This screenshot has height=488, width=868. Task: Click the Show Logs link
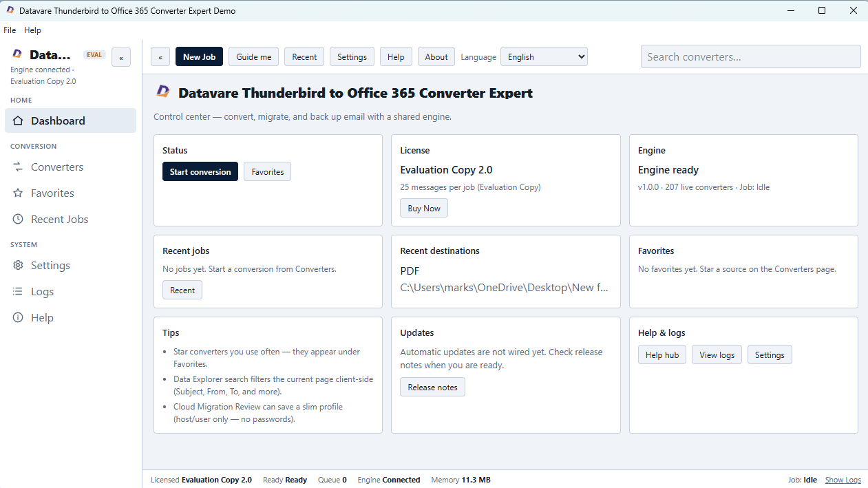843,480
